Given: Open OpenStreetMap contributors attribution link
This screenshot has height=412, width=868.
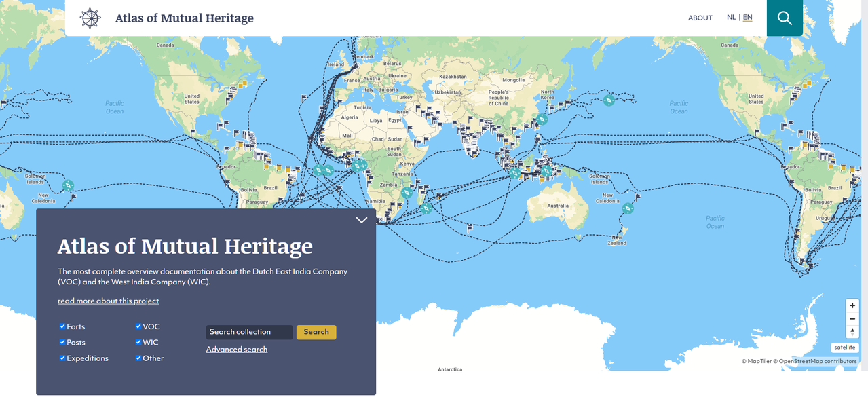Looking at the screenshot, I should [815, 362].
